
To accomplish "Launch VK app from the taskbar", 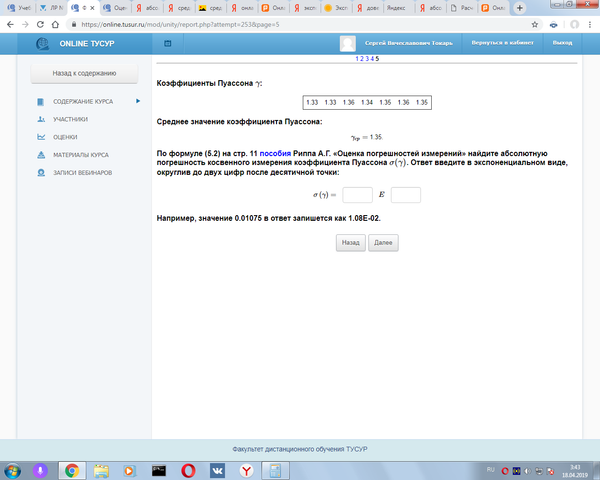I will point(216,469).
